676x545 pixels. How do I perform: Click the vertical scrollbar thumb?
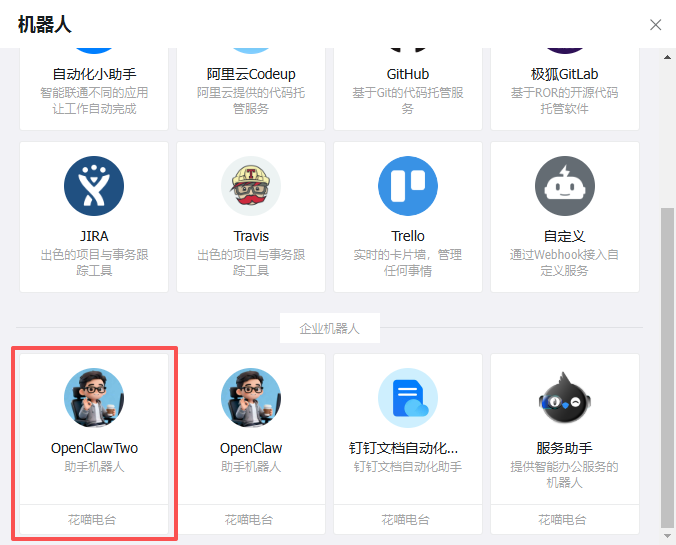pyautogui.click(x=667, y=370)
